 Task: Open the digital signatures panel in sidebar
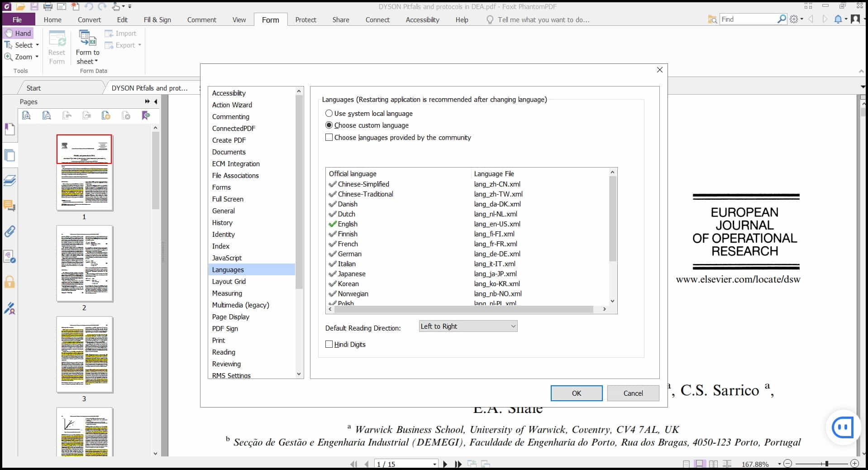pos(10,308)
